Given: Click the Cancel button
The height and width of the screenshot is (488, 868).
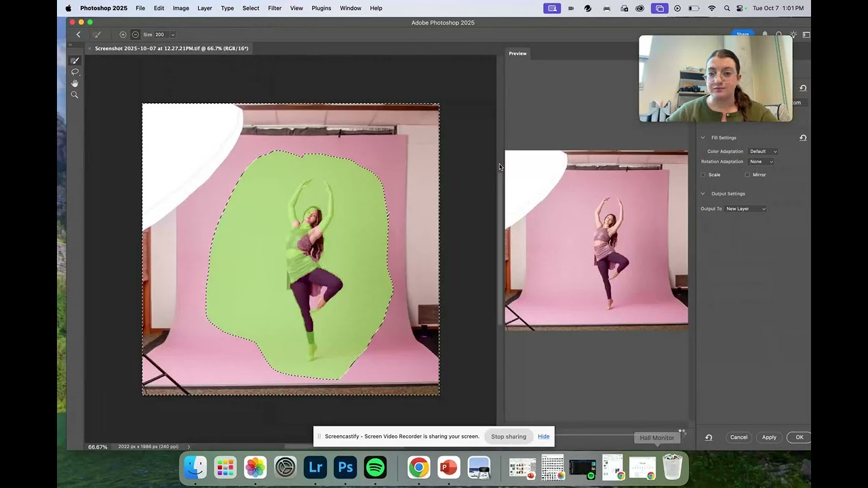Looking at the screenshot, I should click(x=738, y=437).
